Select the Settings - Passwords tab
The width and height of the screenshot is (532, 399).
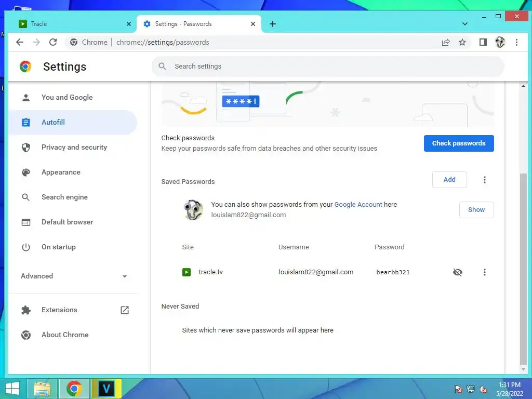point(198,24)
